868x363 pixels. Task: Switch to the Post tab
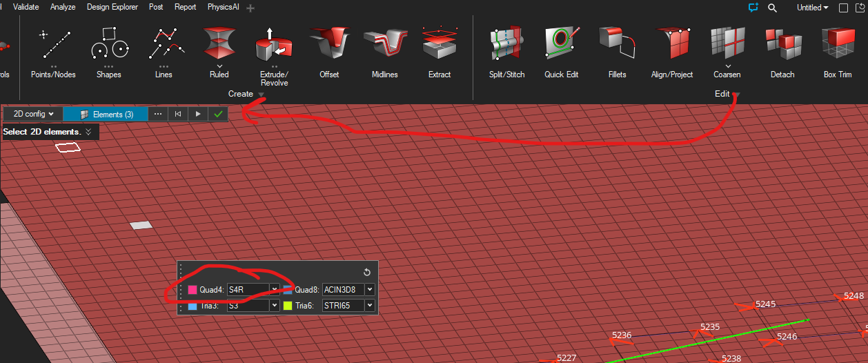[x=156, y=7]
